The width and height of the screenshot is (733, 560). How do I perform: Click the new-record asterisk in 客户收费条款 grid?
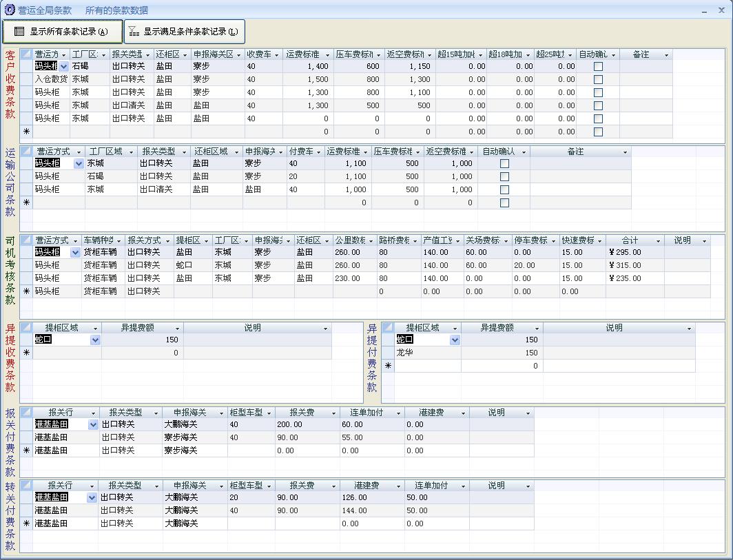[26, 132]
